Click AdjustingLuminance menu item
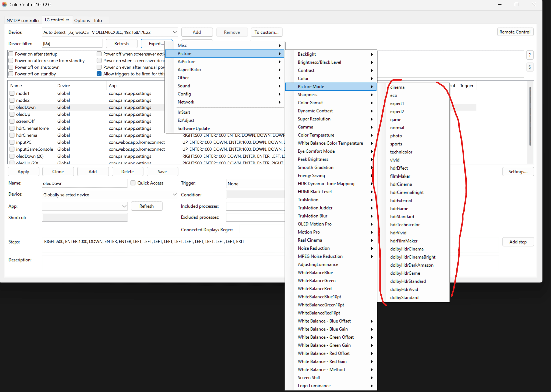The width and height of the screenshot is (551, 392). click(x=331, y=264)
